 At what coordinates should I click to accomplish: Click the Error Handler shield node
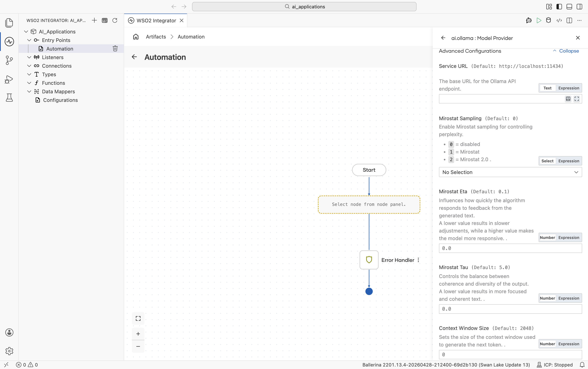pos(369,260)
